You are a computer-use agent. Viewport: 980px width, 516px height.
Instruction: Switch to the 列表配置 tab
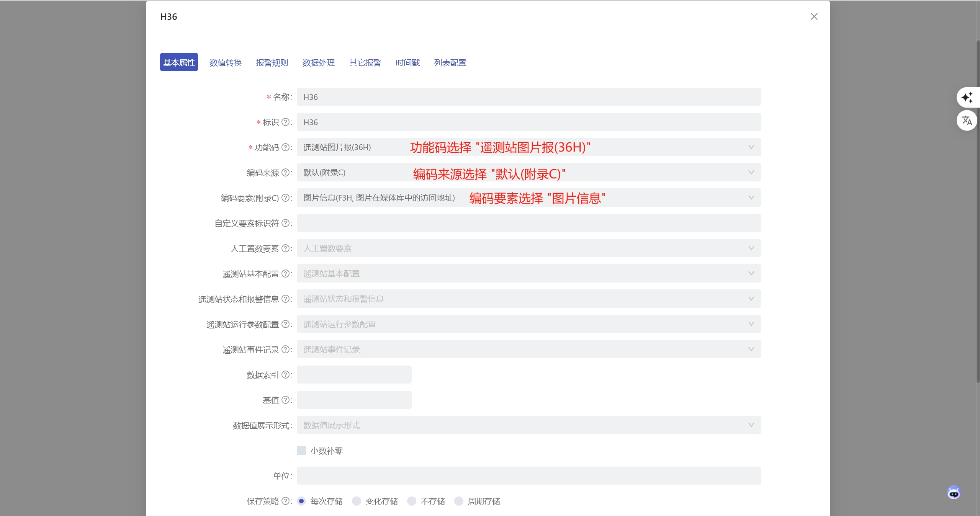pos(450,62)
